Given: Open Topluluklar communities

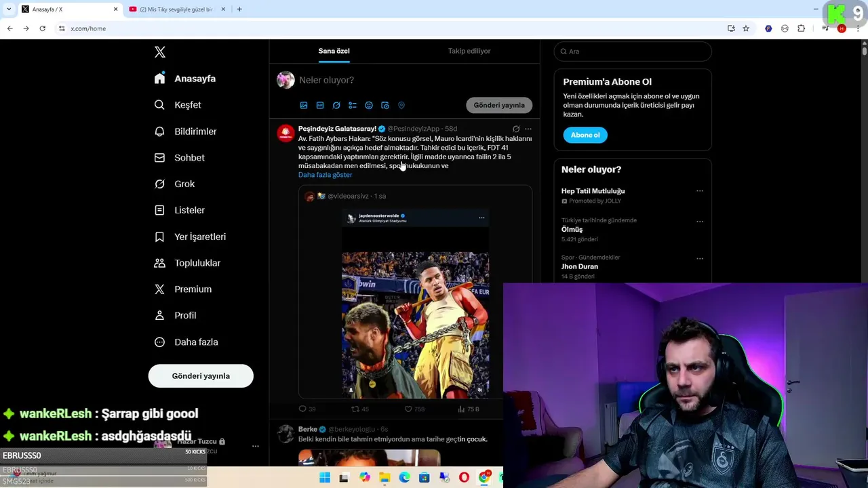Looking at the screenshot, I should 187,263.
